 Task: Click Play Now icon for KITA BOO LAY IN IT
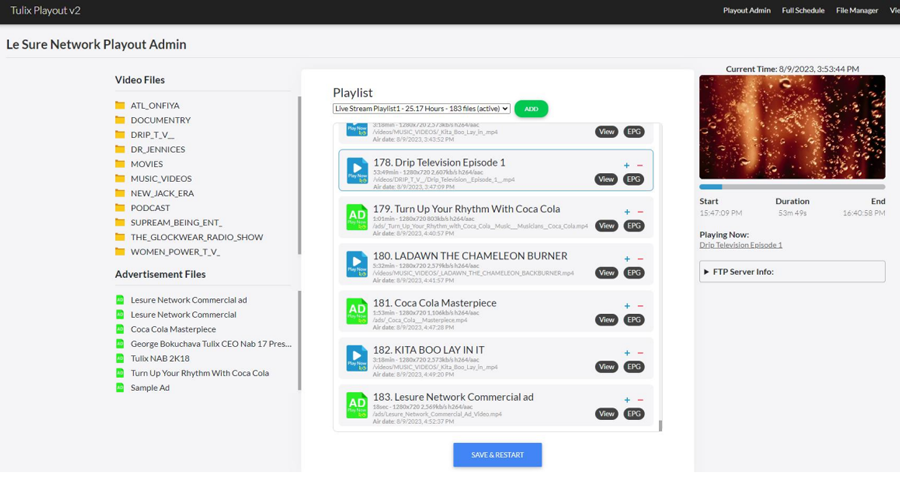(356, 358)
